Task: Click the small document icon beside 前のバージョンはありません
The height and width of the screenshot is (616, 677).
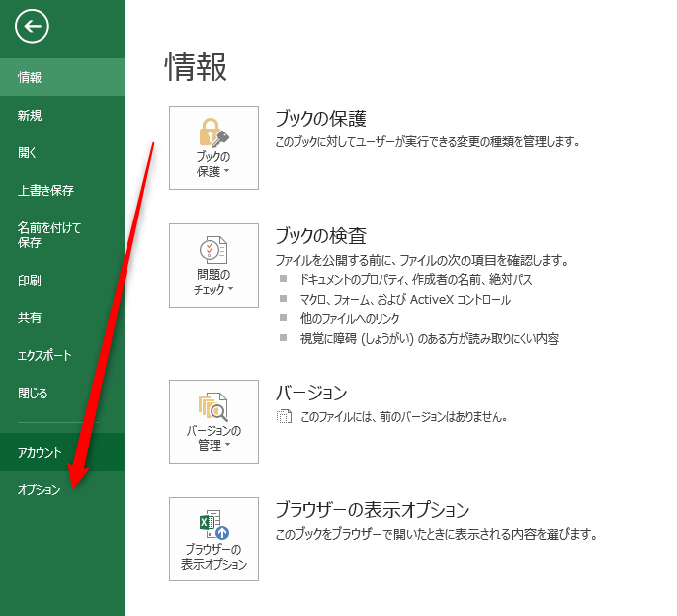Action: (x=284, y=416)
